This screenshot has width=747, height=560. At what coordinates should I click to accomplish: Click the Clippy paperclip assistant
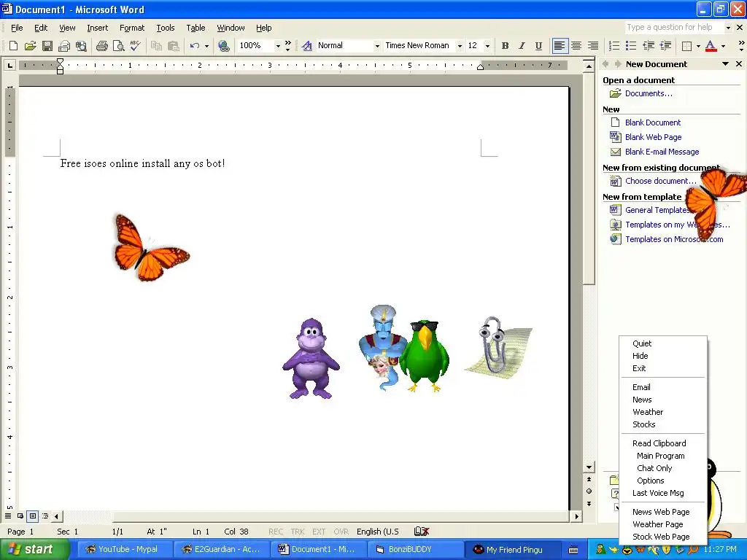(495, 348)
